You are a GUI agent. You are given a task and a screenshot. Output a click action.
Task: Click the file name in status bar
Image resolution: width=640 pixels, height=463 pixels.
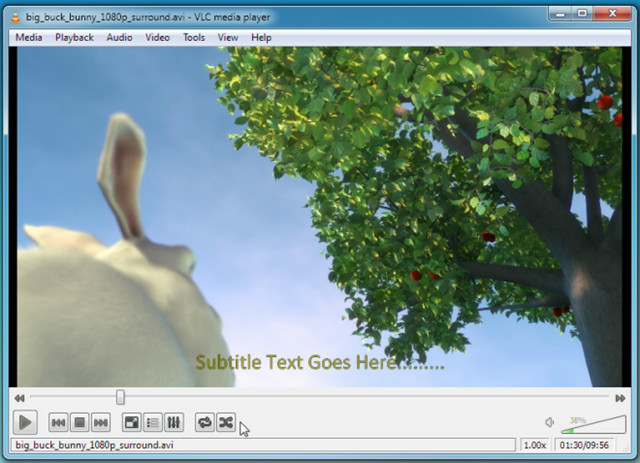click(94, 445)
